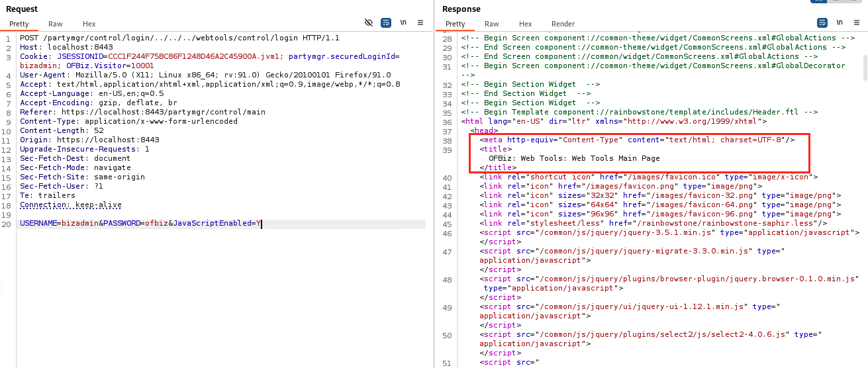868x368 pixels.
Task: Open Request panel hamburger options menu
Action: [420, 23]
